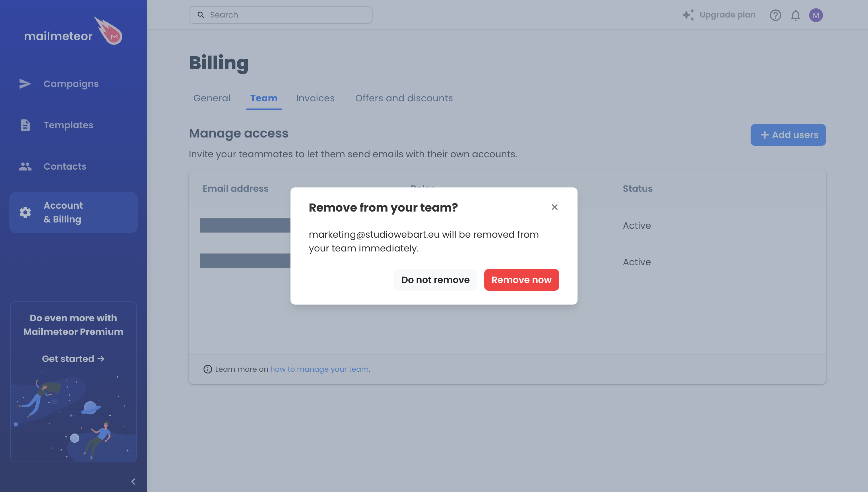The height and width of the screenshot is (492, 868).
Task: Click the Add users button
Action: point(788,135)
